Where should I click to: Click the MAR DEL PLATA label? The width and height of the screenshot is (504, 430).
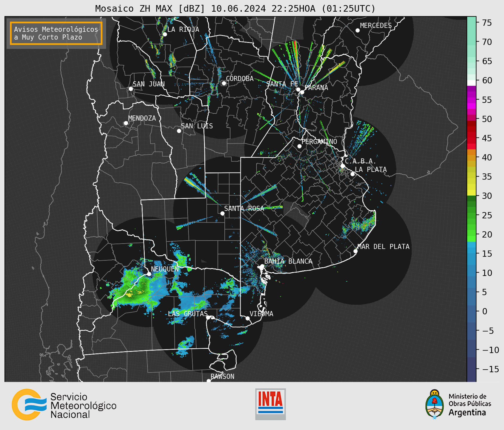[383, 246]
